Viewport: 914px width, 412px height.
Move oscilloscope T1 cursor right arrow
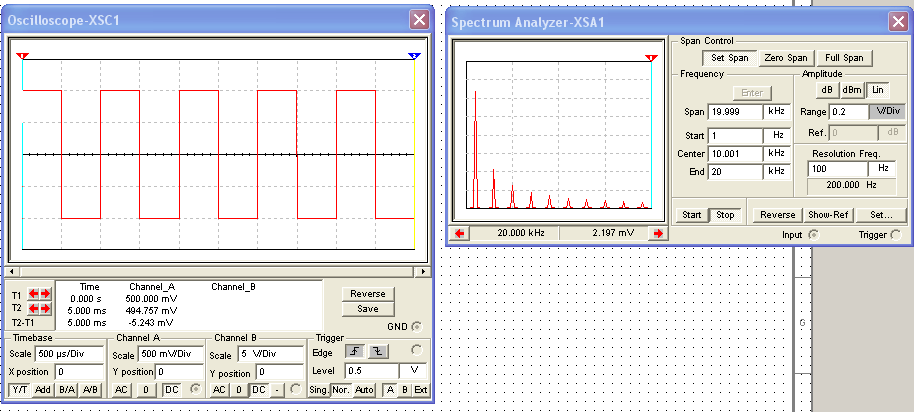(45, 294)
